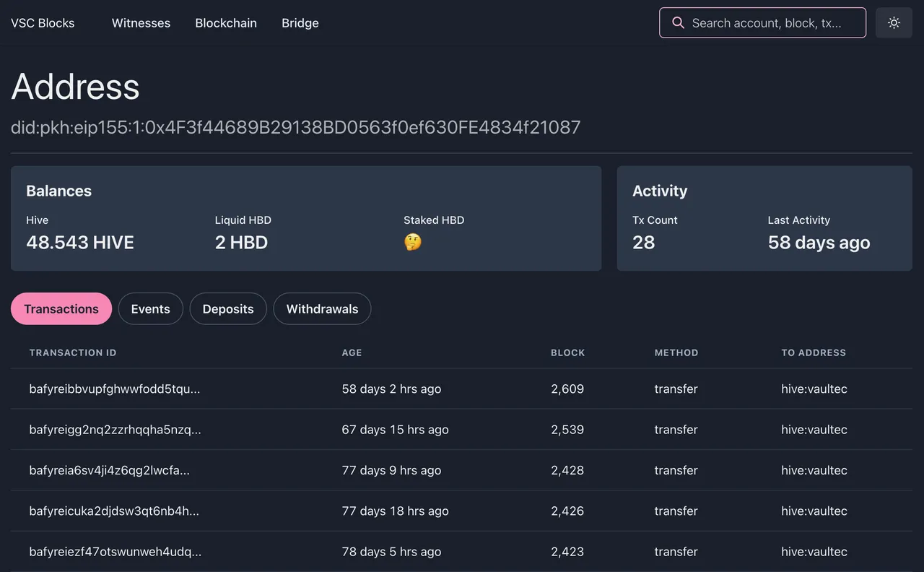Click block number 2,426

[567, 511]
